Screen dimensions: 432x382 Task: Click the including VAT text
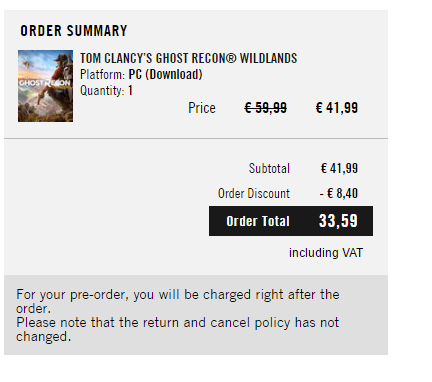(326, 253)
